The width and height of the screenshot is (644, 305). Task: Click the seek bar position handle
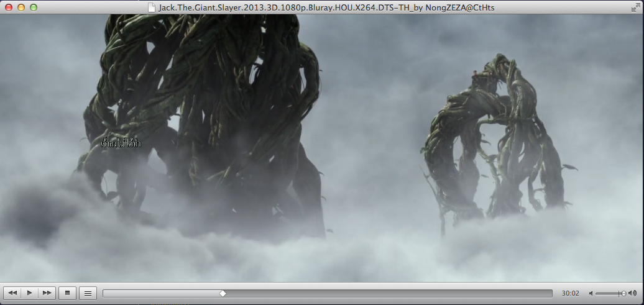pos(223,293)
